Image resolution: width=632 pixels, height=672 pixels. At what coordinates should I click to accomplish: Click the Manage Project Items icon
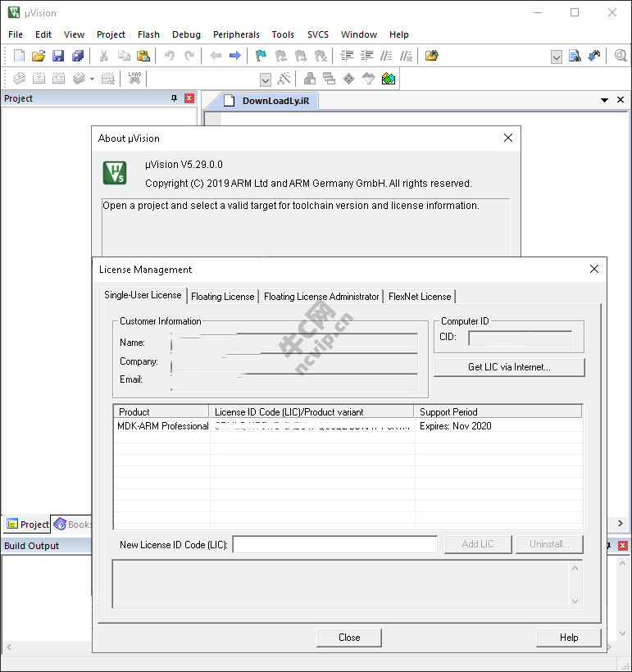[310, 79]
